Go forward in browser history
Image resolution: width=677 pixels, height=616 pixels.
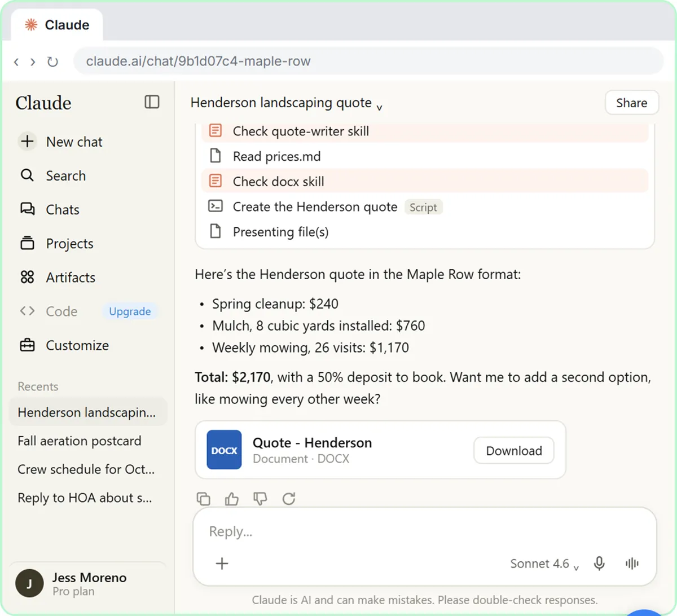pos(33,61)
